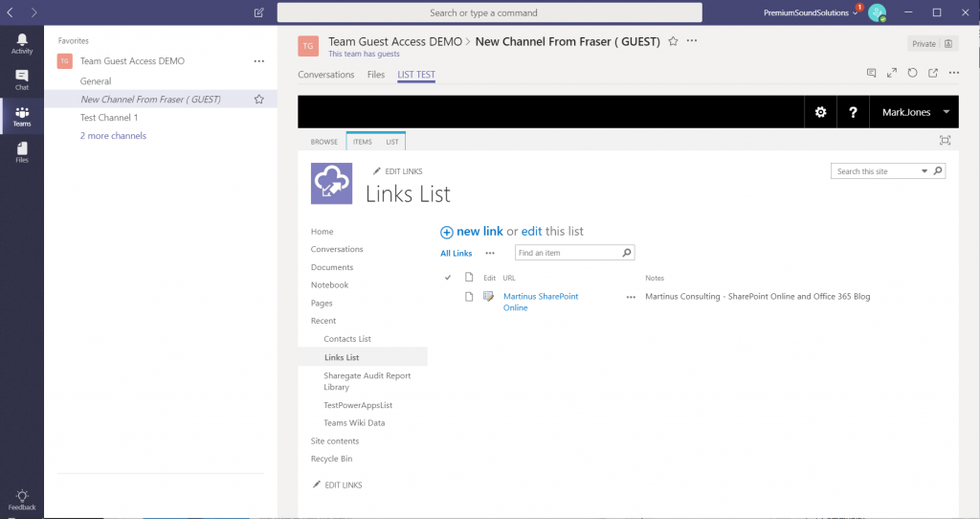Open SharePoint help question mark
This screenshot has width=980, height=519.
pyautogui.click(x=853, y=112)
